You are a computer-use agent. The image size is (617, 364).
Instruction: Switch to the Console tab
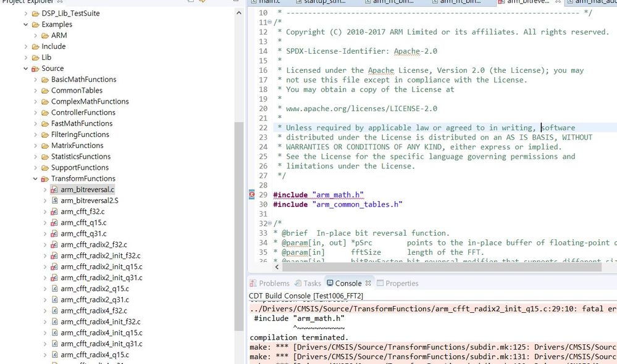tap(348, 283)
